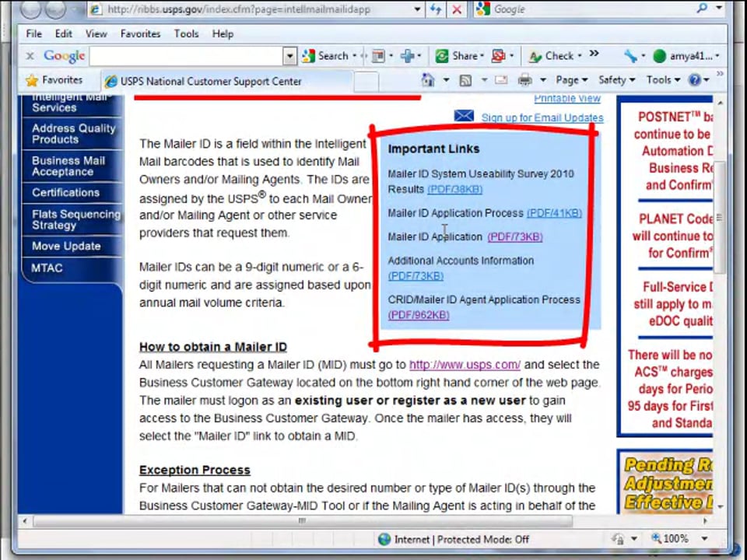Click the Home icon in command bar

[x=428, y=80]
